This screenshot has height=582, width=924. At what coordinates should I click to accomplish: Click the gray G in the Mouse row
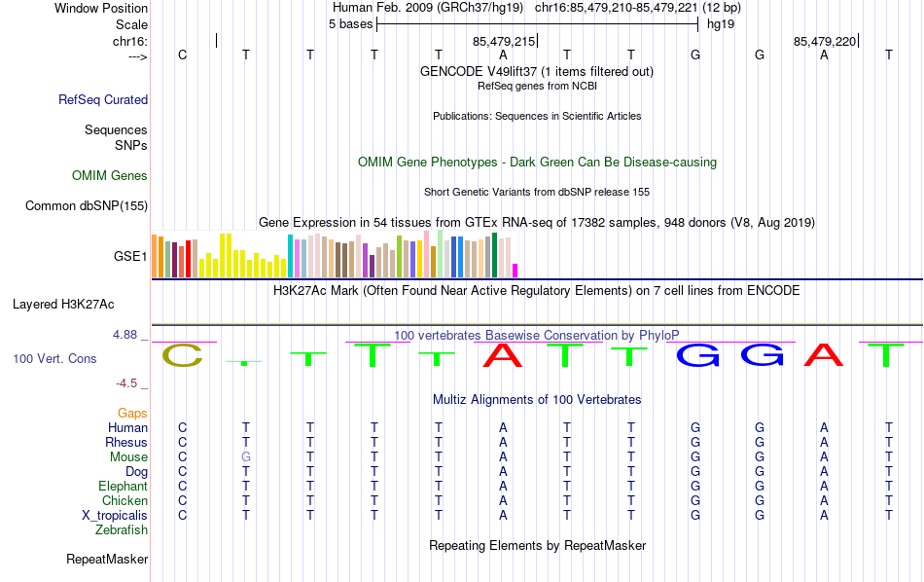pos(246,457)
